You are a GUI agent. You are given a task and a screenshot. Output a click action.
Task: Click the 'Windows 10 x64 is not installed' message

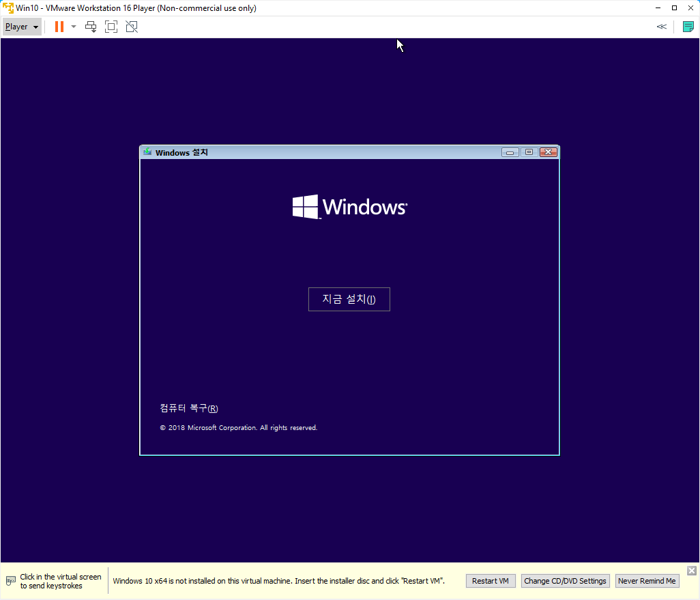tap(278, 581)
